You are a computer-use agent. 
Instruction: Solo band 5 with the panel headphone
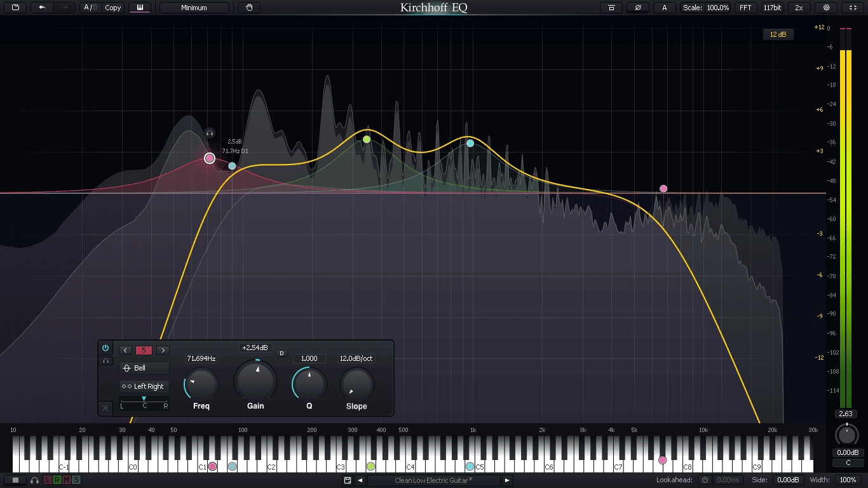click(x=105, y=361)
